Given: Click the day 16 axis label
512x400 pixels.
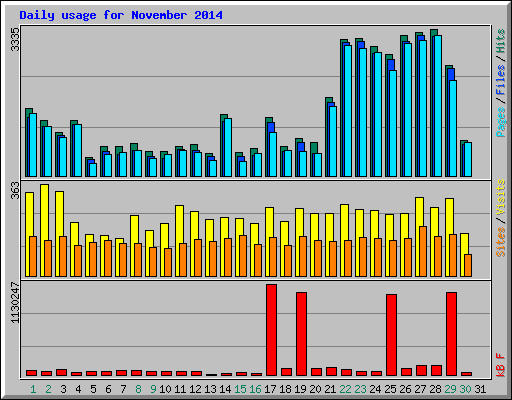Looking at the screenshot, I should [255, 389].
